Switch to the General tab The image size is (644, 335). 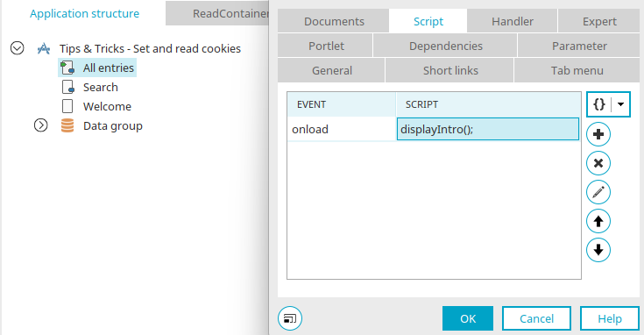[331, 70]
